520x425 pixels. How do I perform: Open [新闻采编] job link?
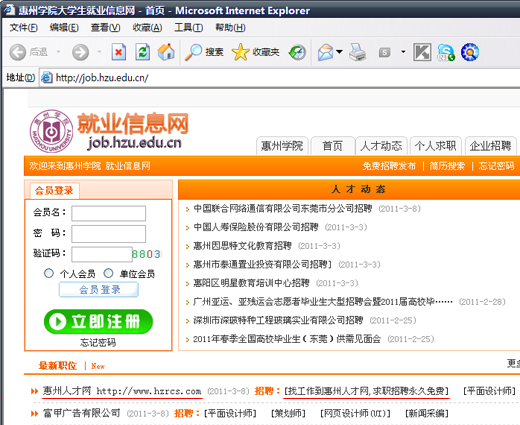[427, 413]
